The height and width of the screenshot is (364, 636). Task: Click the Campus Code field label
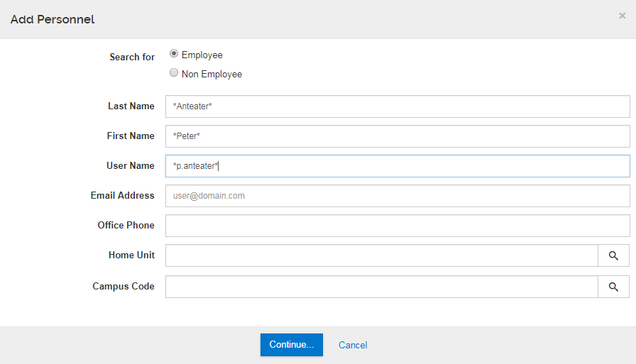pos(124,286)
